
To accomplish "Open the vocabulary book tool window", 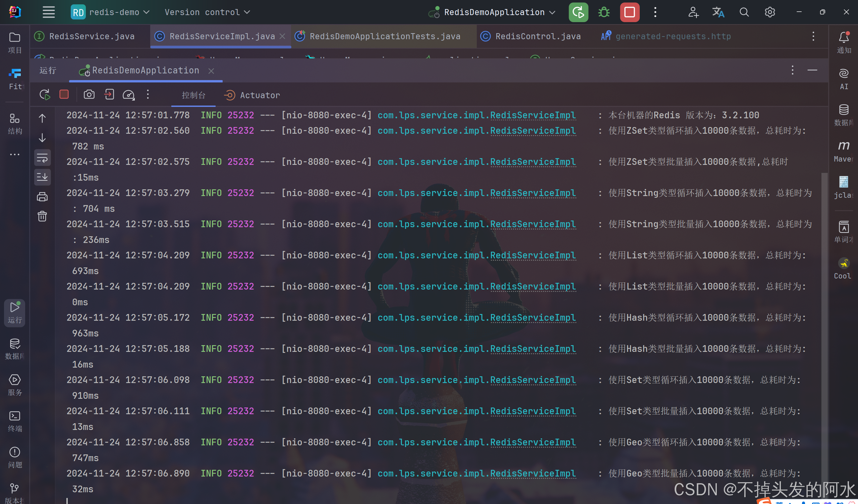I will pyautogui.click(x=844, y=232).
